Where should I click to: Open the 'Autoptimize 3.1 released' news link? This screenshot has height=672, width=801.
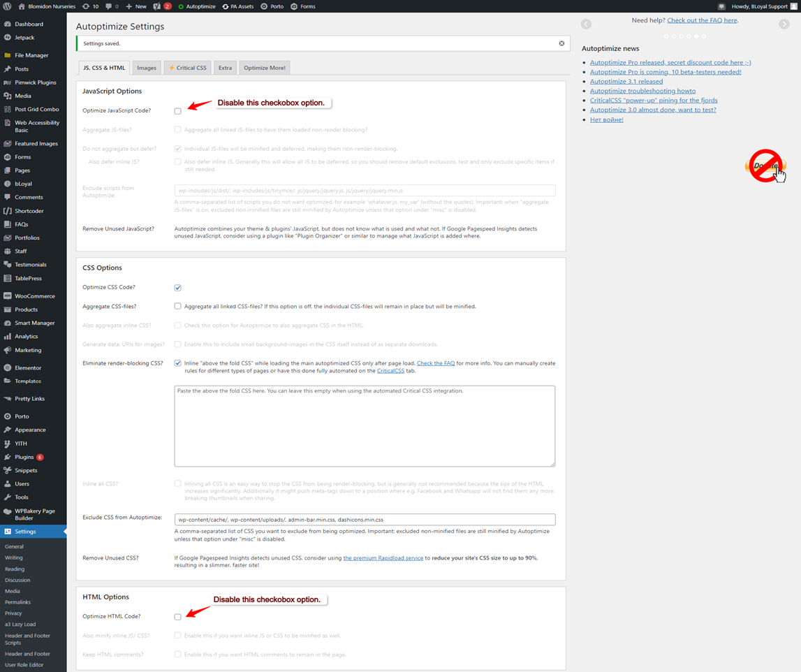(626, 81)
